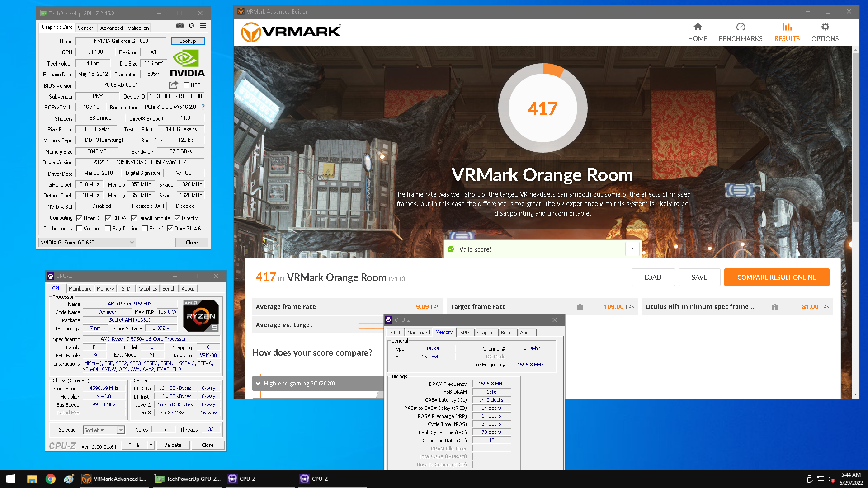The width and height of the screenshot is (868, 488).
Task: Toggle the OpenCL checkbox
Action: tap(79, 218)
